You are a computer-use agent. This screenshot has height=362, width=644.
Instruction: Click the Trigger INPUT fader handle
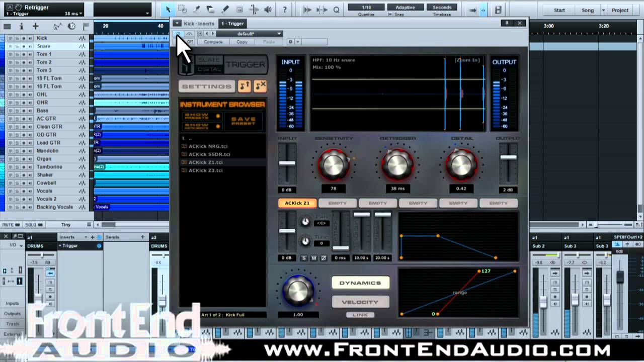pyautogui.click(x=287, y=163)
